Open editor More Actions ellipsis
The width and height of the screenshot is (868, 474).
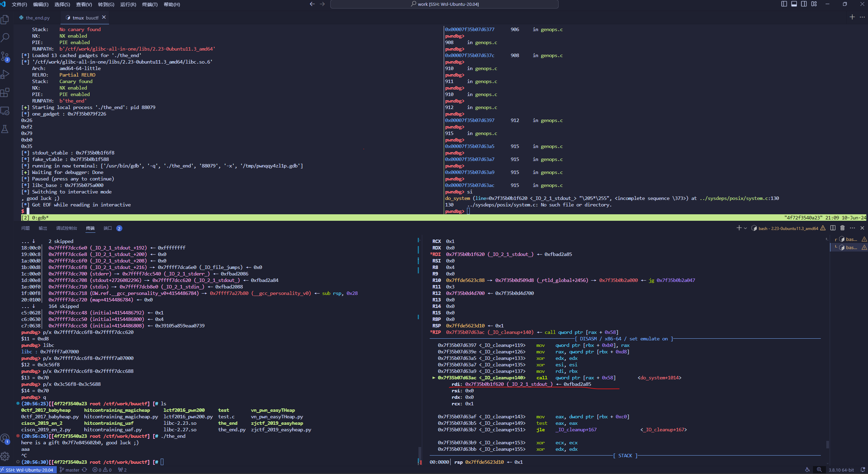click(862, 17)
